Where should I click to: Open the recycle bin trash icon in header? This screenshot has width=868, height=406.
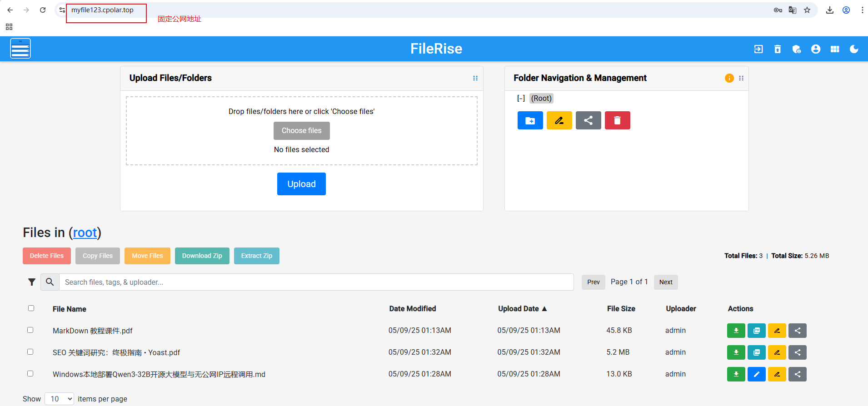tap(778, 49)
